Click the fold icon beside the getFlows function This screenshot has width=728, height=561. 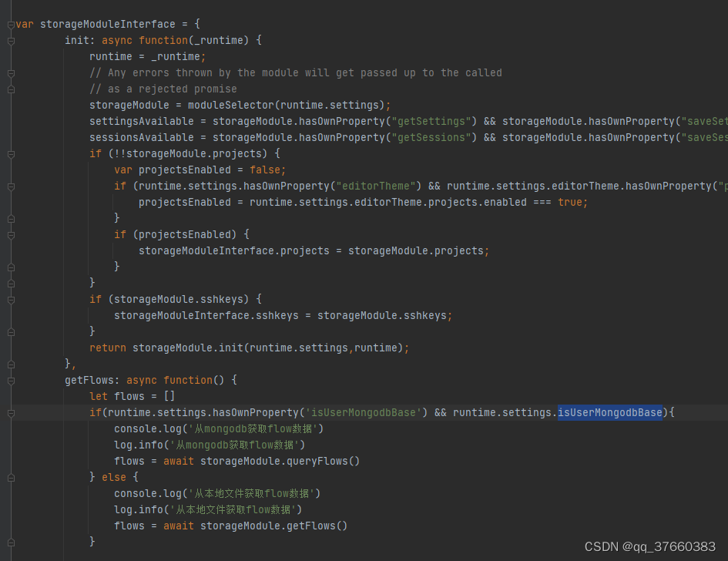coord(9,379)
